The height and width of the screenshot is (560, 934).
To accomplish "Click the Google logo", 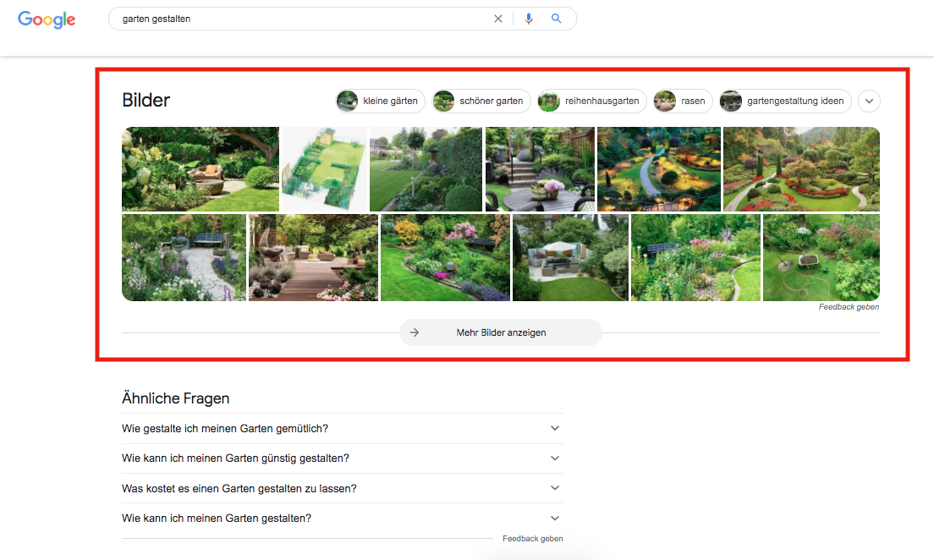I will [47, 19].
